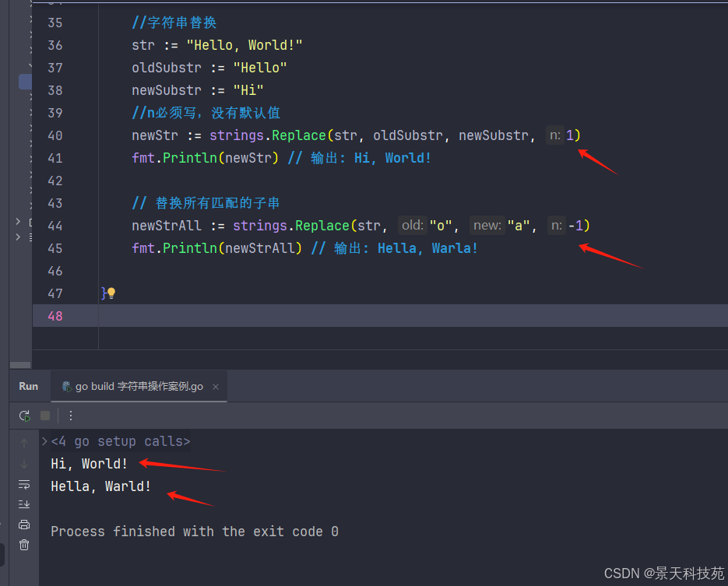Click the Down stack trace arrow

pos(24,464)
